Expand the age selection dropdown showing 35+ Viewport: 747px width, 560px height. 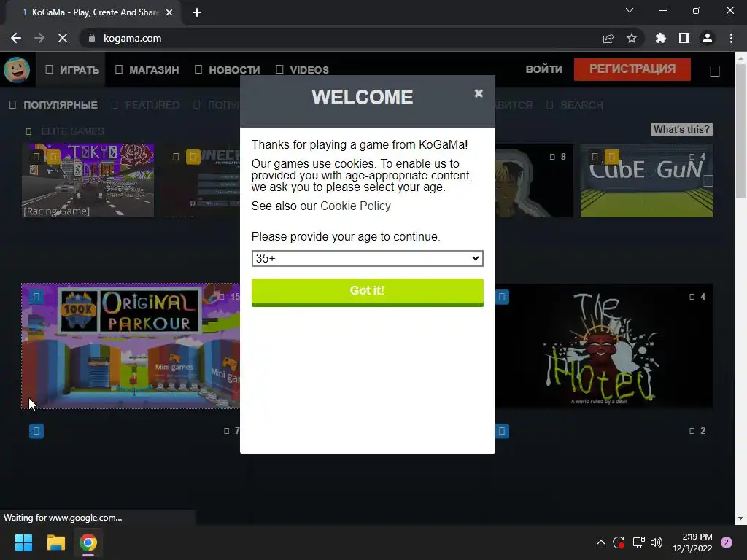point(368,258)
